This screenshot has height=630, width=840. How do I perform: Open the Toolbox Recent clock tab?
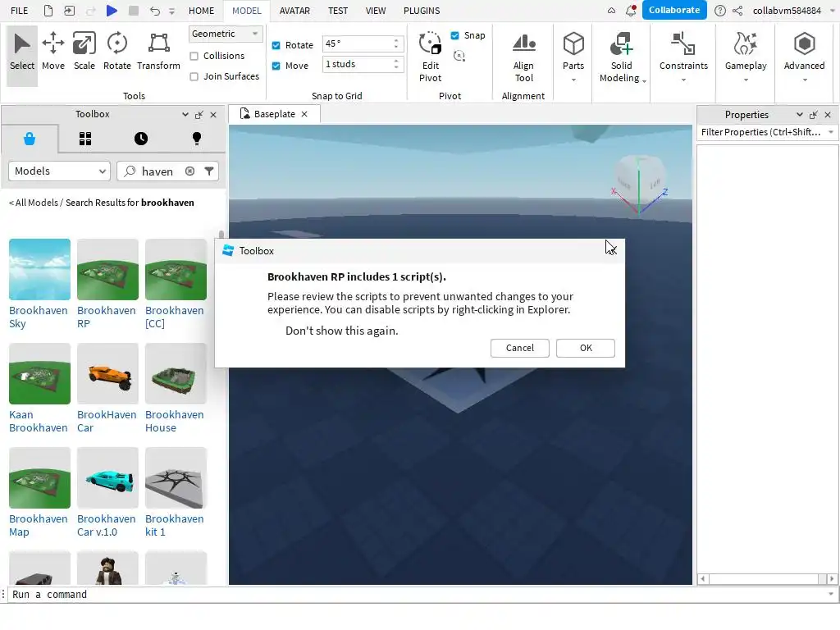point(141,139)
